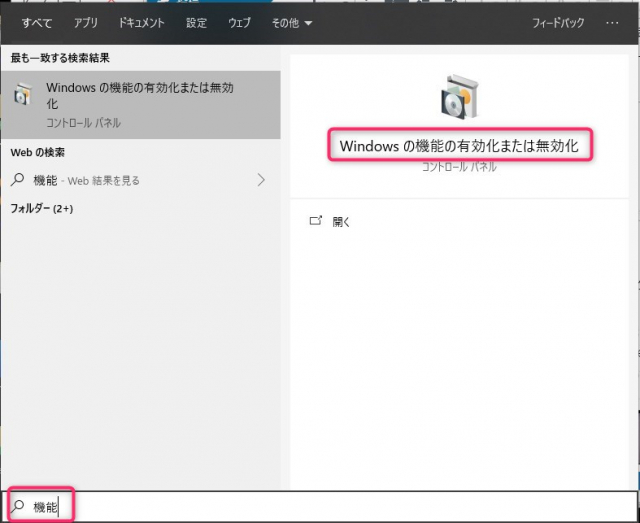Select Windows の機能の有効化または無効化 search result

tap(140, 105)
